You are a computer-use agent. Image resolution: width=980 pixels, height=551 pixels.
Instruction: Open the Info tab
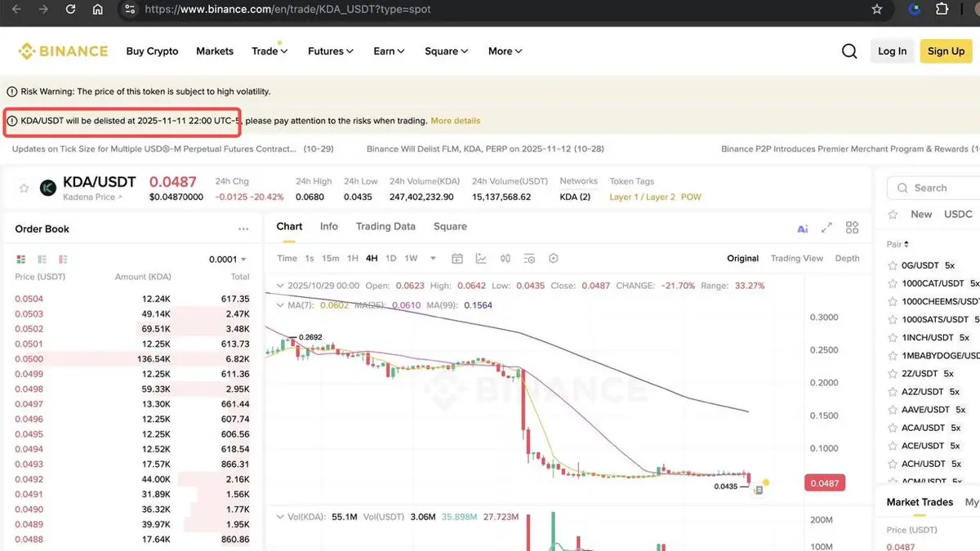click(329, 226)
